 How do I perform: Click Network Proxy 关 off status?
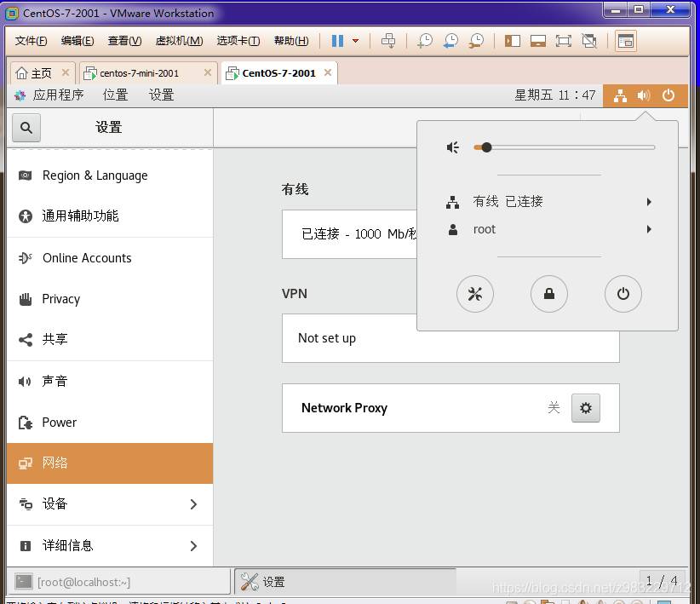(x=554, y=407)
